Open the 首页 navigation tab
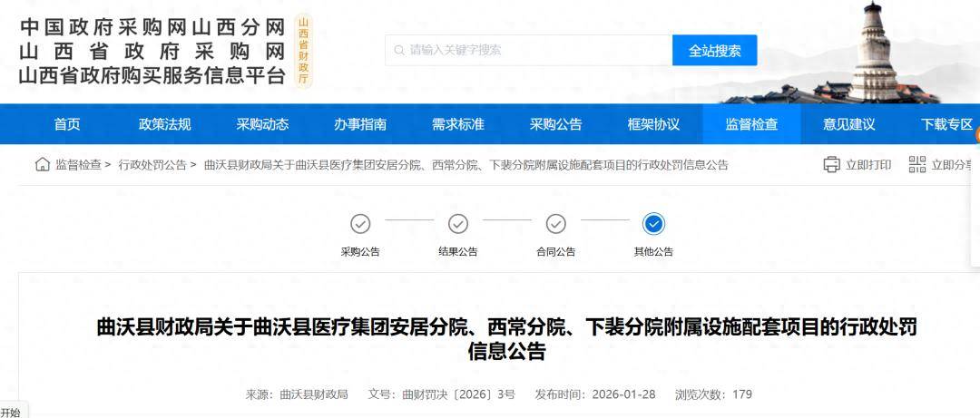980x418 pixels. tap(67, 124)
